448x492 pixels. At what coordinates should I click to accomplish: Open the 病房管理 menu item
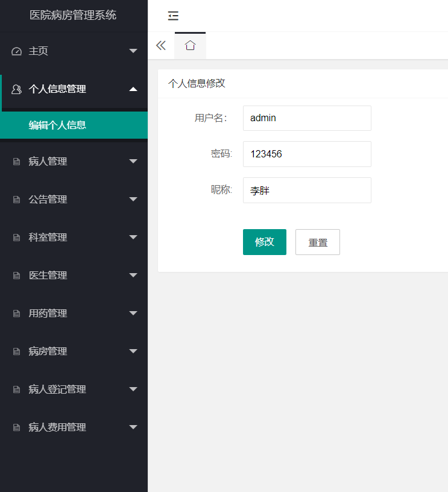pyautogui.click(x=74, y=351)
